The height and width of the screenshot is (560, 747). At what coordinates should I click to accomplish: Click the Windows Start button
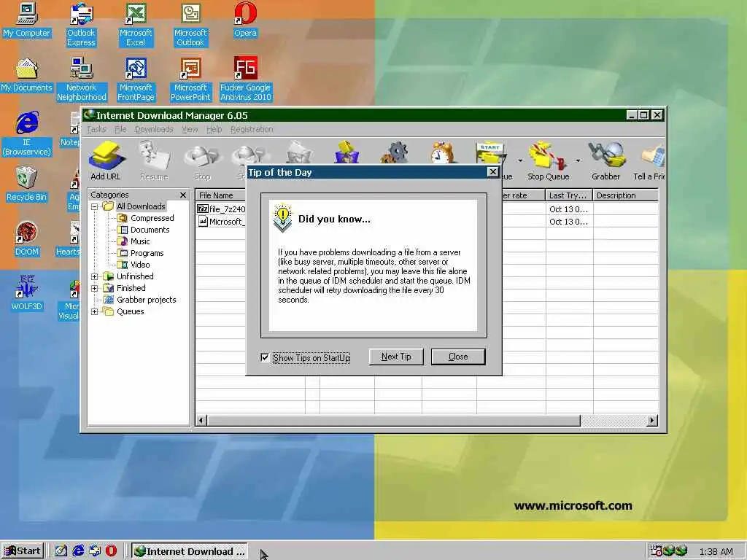[23, 551]
